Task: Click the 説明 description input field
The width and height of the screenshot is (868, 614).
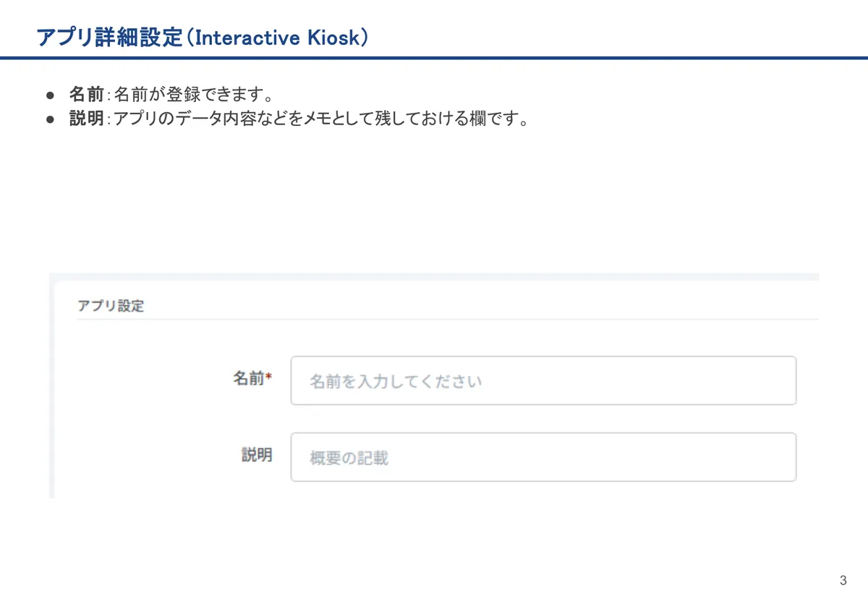Action: click(x=543, y=457)
